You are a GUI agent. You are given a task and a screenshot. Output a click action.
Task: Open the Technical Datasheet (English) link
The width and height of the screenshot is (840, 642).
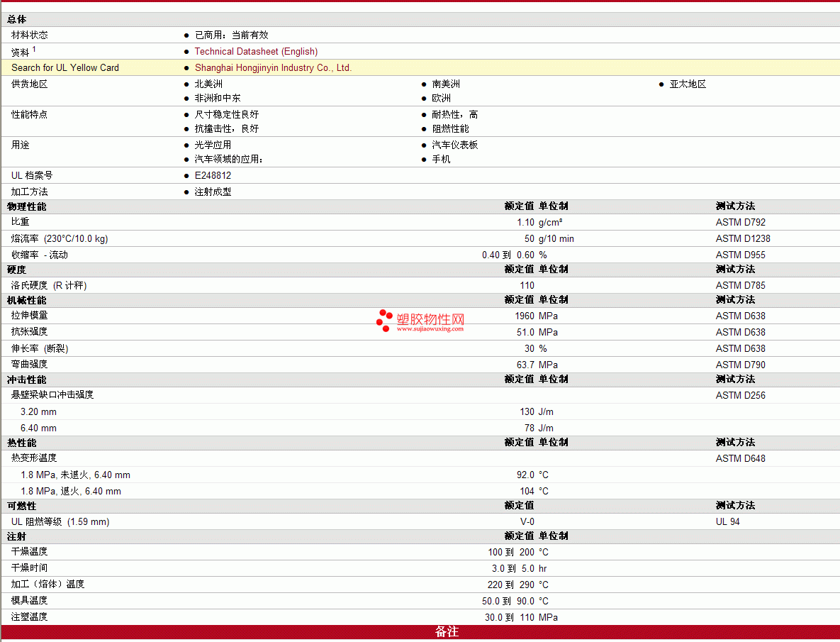click(x=256, y=52)
